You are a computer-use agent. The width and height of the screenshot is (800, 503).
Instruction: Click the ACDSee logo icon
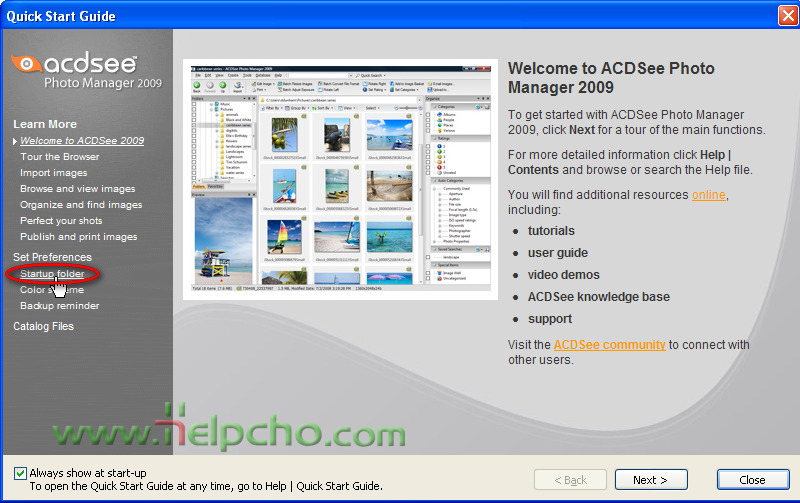pos(26,64)
